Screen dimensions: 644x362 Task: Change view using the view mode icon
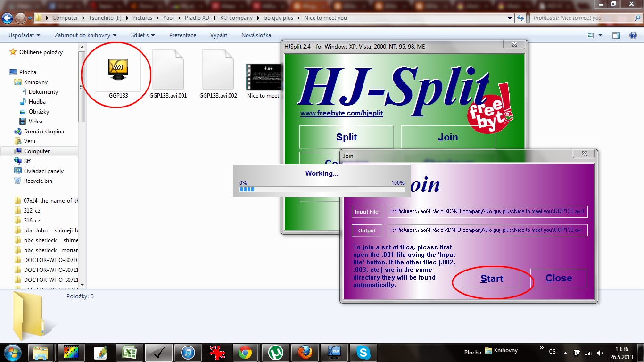click(x=590, y=35)
